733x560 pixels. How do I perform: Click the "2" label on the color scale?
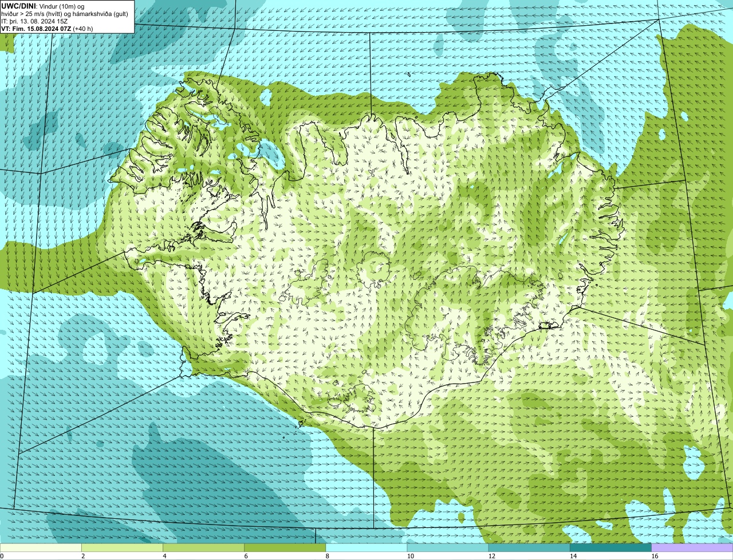83,556
